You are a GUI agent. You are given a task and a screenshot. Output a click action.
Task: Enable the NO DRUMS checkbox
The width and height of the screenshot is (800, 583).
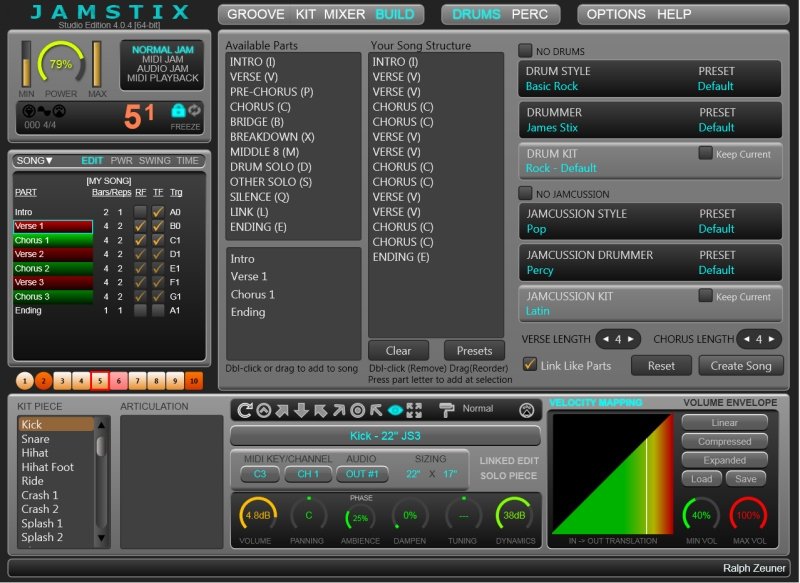[525, 50]
